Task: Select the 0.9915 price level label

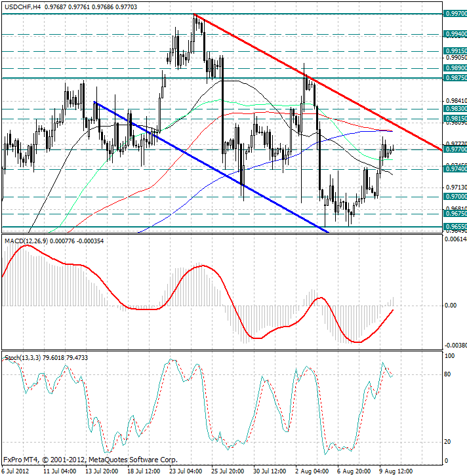Action: (455, 51)
